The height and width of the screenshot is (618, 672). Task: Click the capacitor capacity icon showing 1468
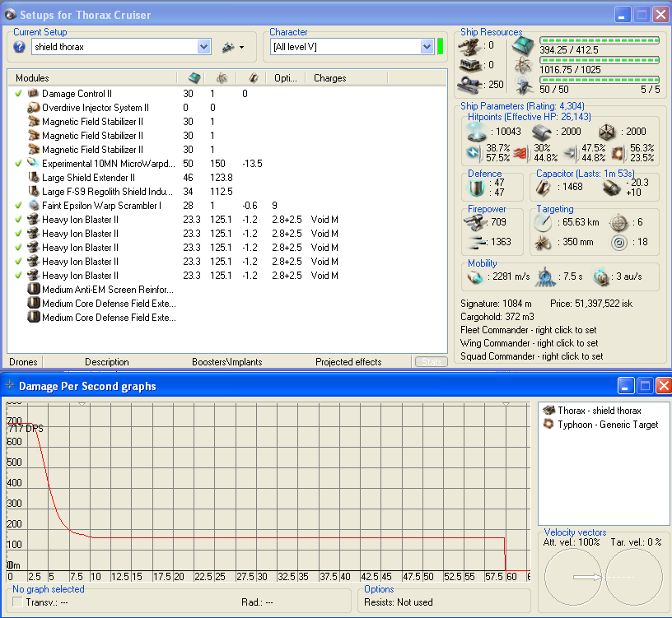543,188
